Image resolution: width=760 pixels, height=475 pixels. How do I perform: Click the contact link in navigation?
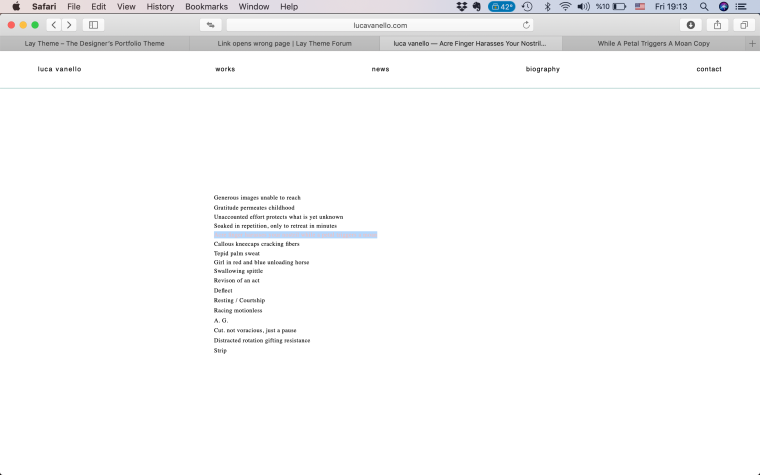coord(709,69)
